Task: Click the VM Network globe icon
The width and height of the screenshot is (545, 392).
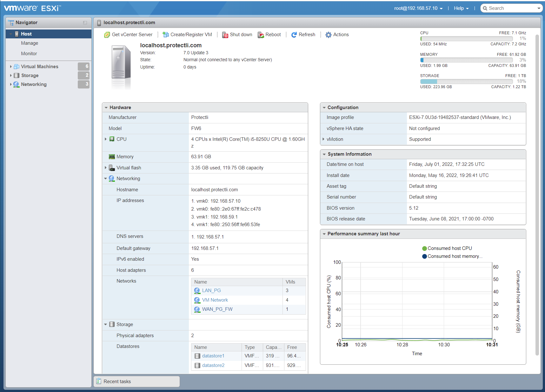Action: tap(197, 300)
